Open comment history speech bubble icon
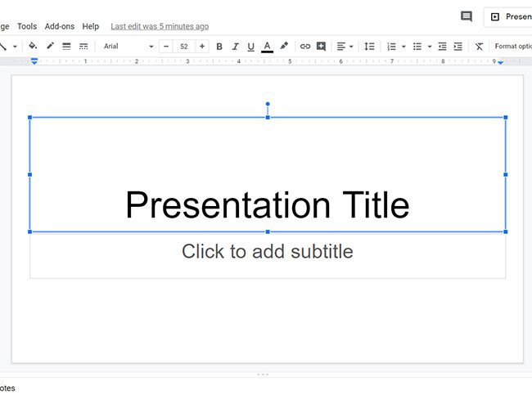This screenshot has width=532, height=413. pos(467,16)
